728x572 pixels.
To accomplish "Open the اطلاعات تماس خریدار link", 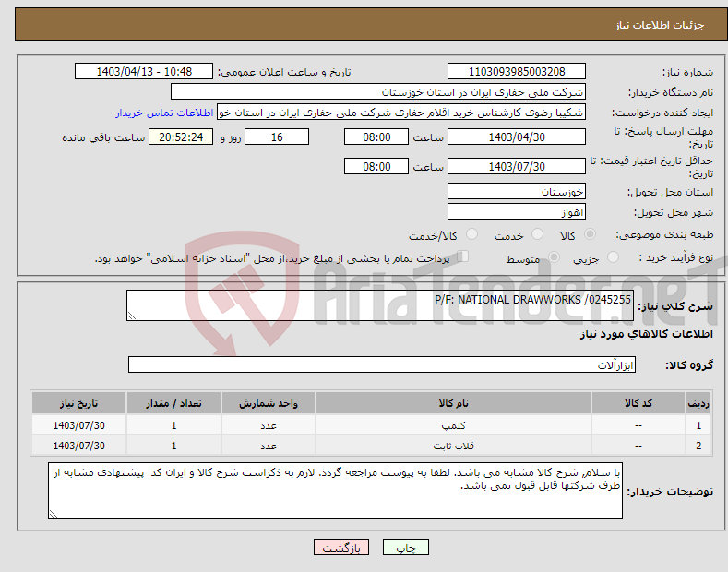I will 164,113.
